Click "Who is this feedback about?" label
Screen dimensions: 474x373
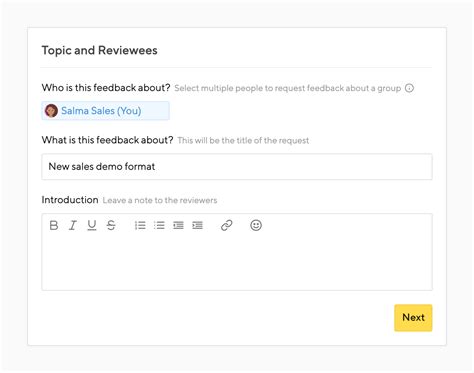pyautogui.click(x=106, y=88)
